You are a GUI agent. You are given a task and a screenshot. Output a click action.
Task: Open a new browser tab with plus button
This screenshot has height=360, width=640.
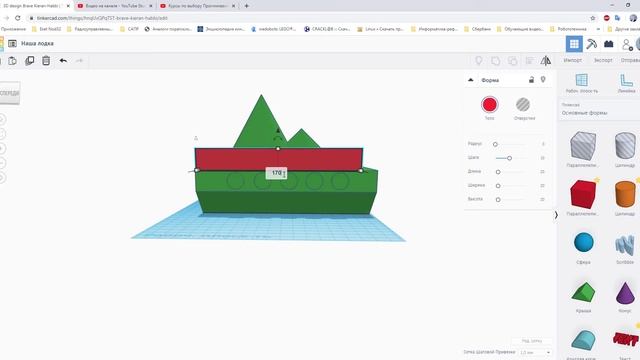pyautogui.click(x=247, y=6)
